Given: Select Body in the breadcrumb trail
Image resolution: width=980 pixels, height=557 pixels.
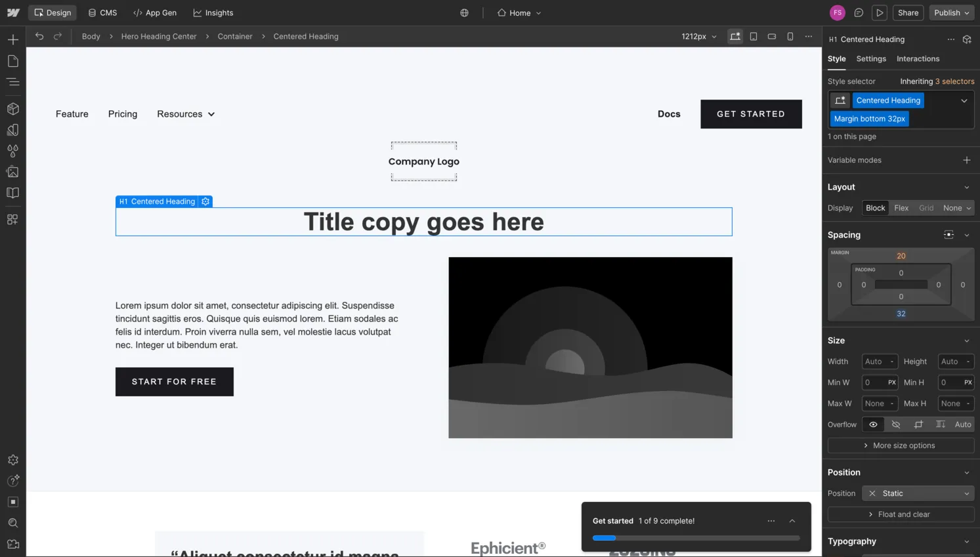Looking at the screenshot, I should pyautogui.click(x=91, y=36).
